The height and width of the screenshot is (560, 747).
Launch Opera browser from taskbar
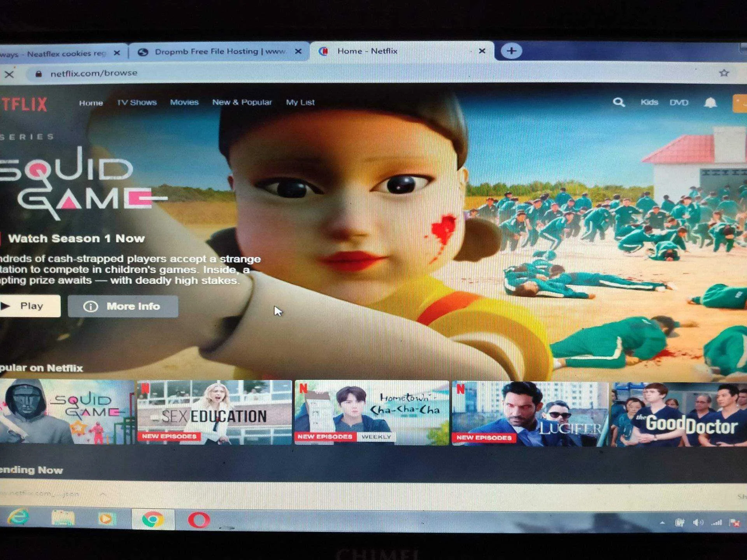pos(199,520)
